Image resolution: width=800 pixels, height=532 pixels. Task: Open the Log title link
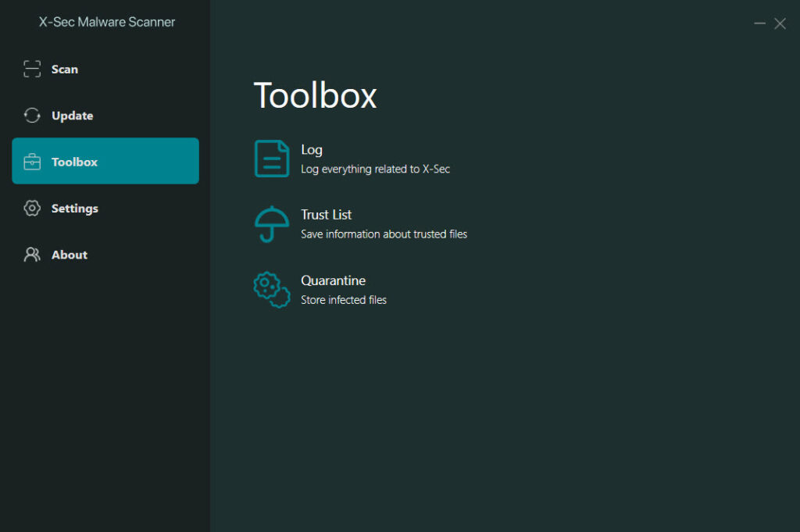pyautogui.click(x=312, y=150)
